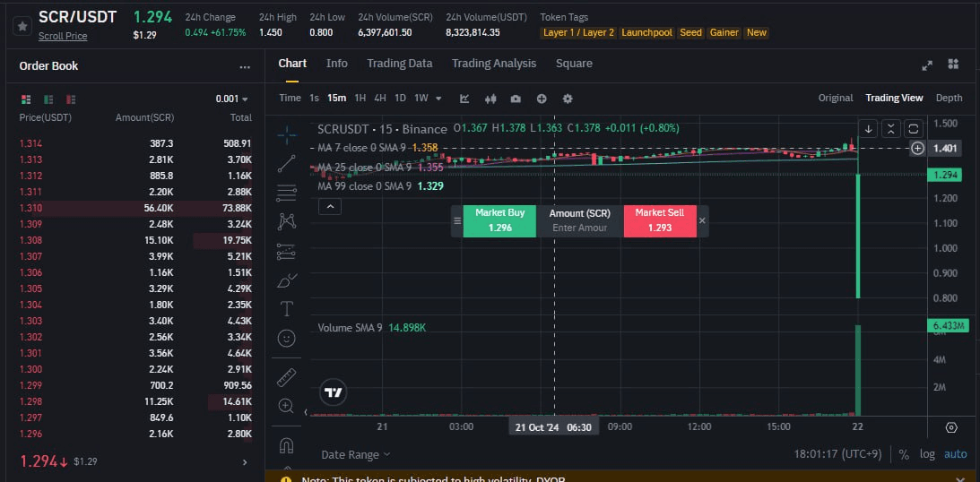Collapse the indicator legend chevron
This screenshot has width=980, height=482.
[x=330, y=206]
